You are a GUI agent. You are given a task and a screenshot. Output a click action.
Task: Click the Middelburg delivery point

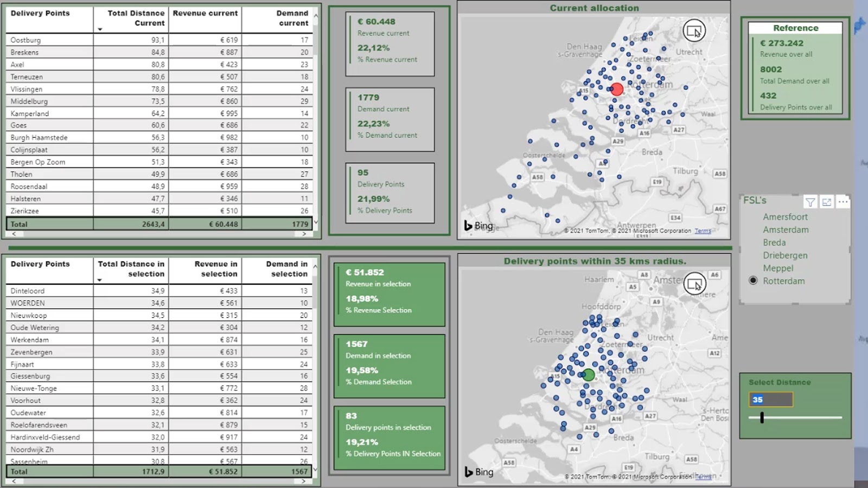[159, 101]
